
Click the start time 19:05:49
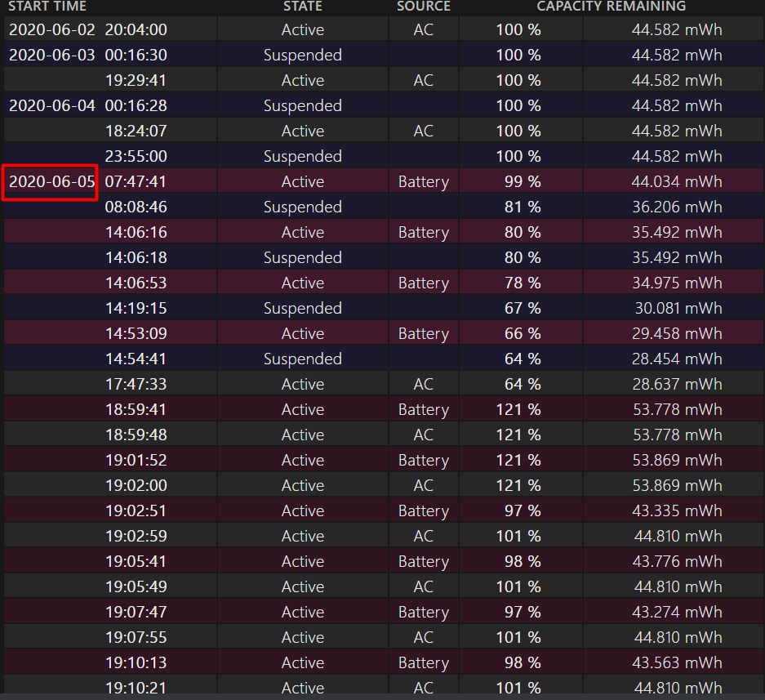pos(136,586)
